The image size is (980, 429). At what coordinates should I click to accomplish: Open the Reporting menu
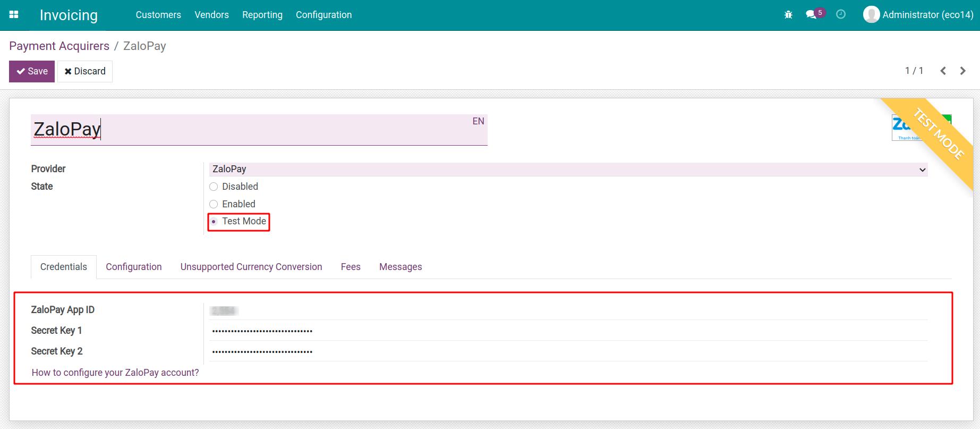tap(262, 15)
